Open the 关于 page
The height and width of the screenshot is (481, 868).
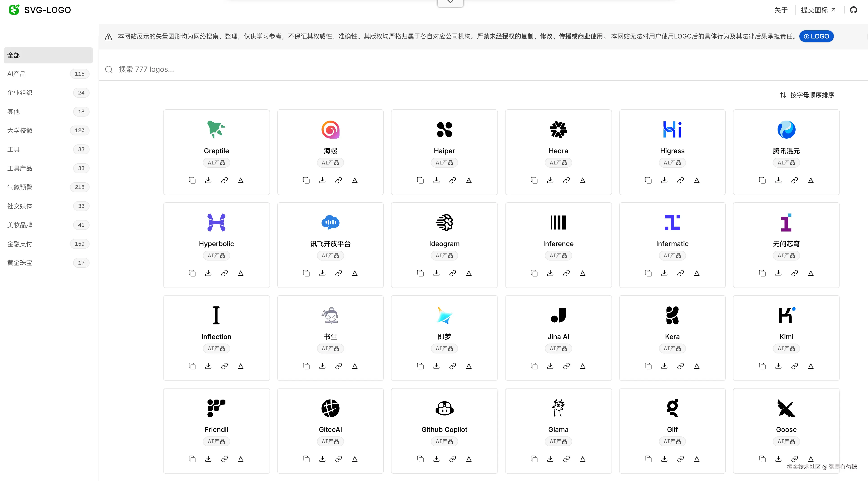pyautogui.click(x=781, y=10)
